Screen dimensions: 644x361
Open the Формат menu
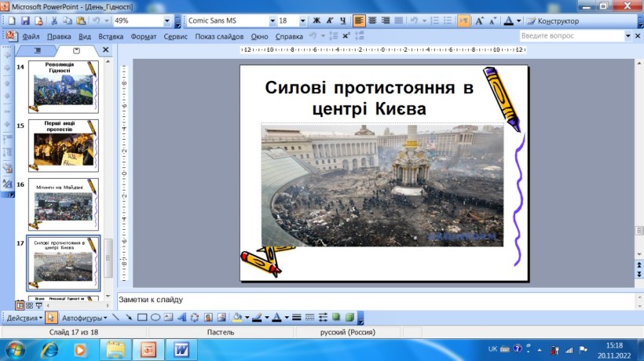pyautogui.click(x=144, y=37)
